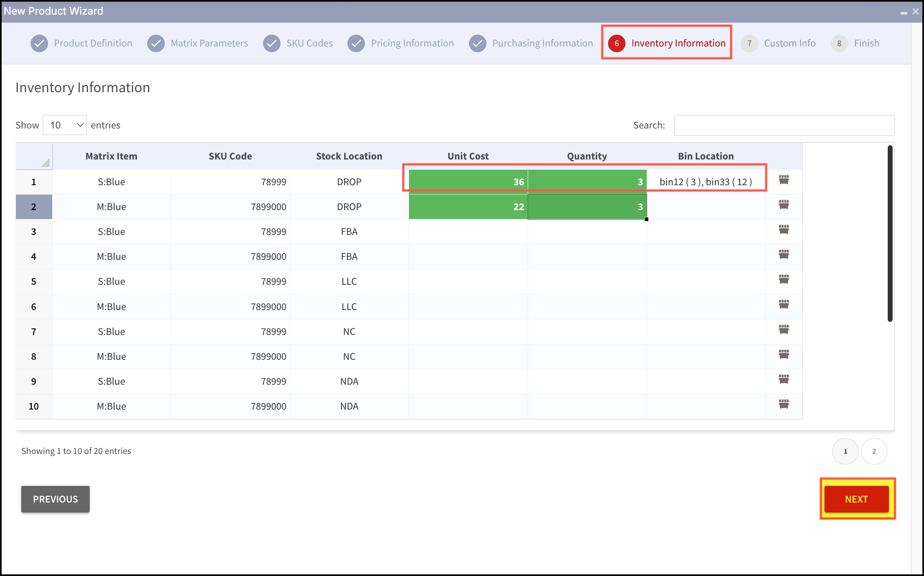Open bin location editor for row 3
Screen dimensions: 924x576
[784, 230]
